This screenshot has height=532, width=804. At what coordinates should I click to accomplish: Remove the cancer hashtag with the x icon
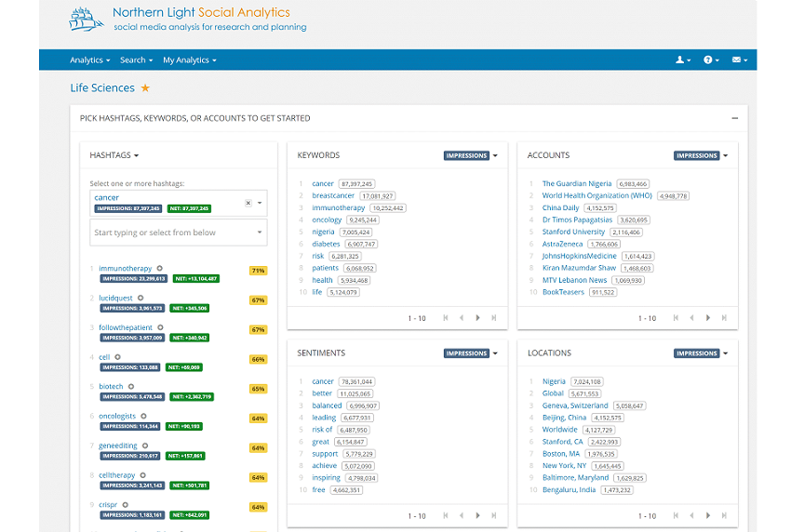[248, 203]
